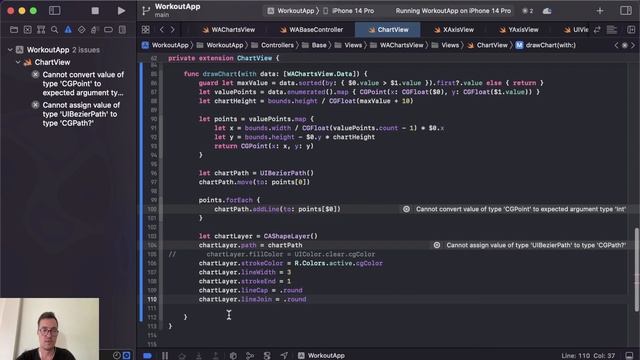
Task: Switch to the XAxisView tab
Action: tap(453, 29)
